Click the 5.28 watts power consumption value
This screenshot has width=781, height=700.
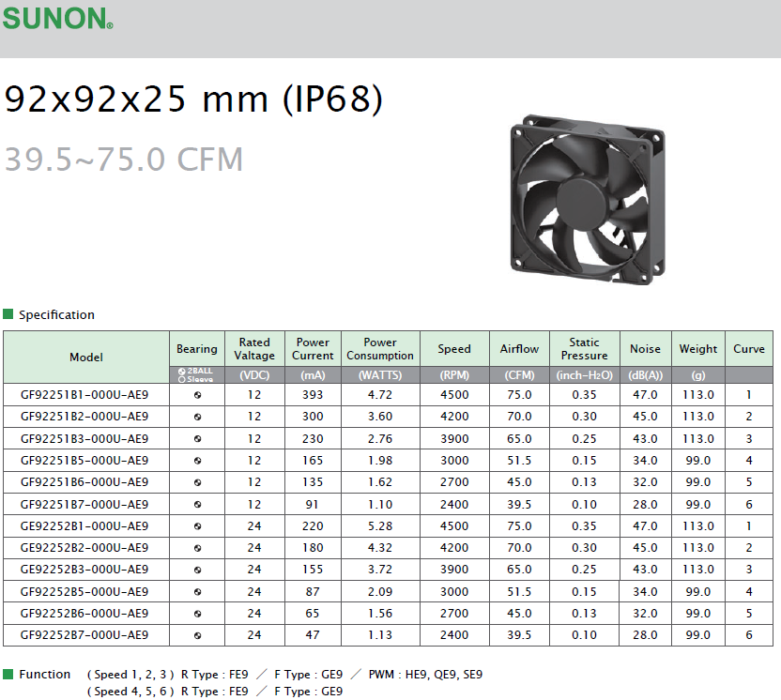(x=380, y=525)
